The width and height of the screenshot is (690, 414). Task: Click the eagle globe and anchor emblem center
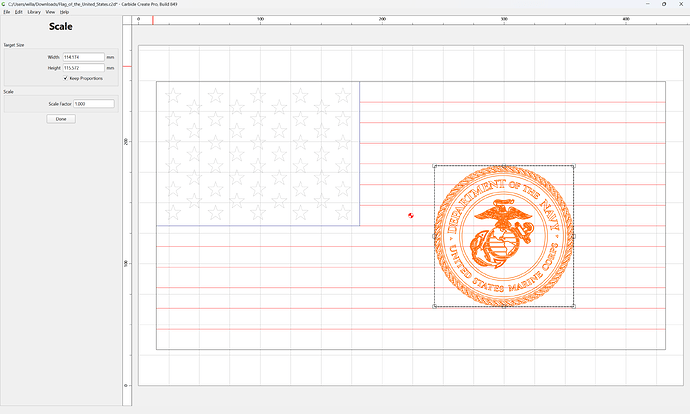tap(503, 234)
